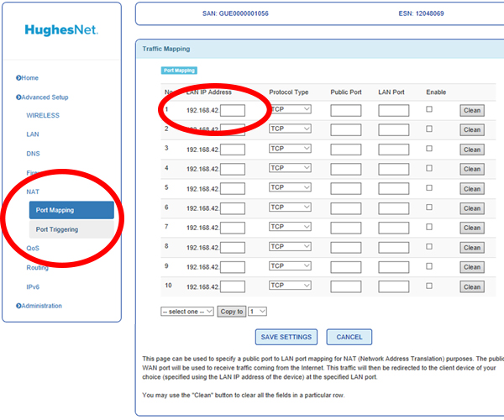The width and height of the screenshot is (504, 420).
Task: Focus the Public Port field in row 5
Action: coord(346,189)
